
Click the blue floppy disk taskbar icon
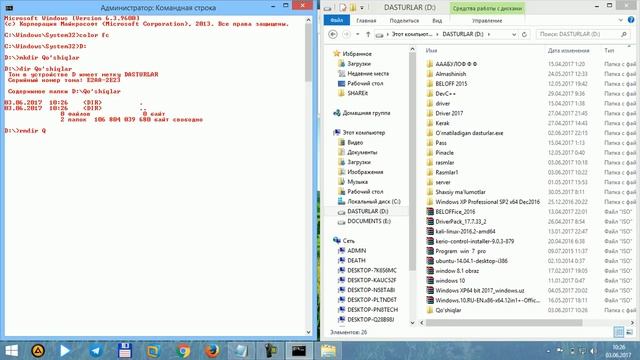click(x=124, y=351)
